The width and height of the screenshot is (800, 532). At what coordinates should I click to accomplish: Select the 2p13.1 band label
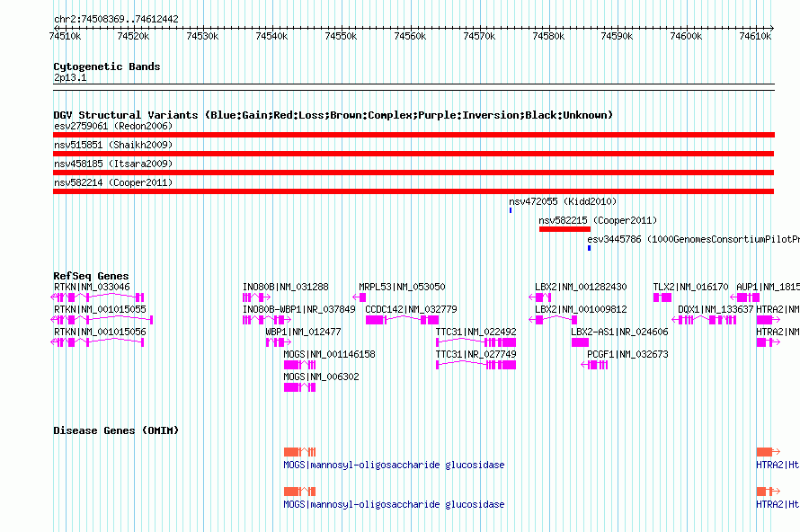70,77
